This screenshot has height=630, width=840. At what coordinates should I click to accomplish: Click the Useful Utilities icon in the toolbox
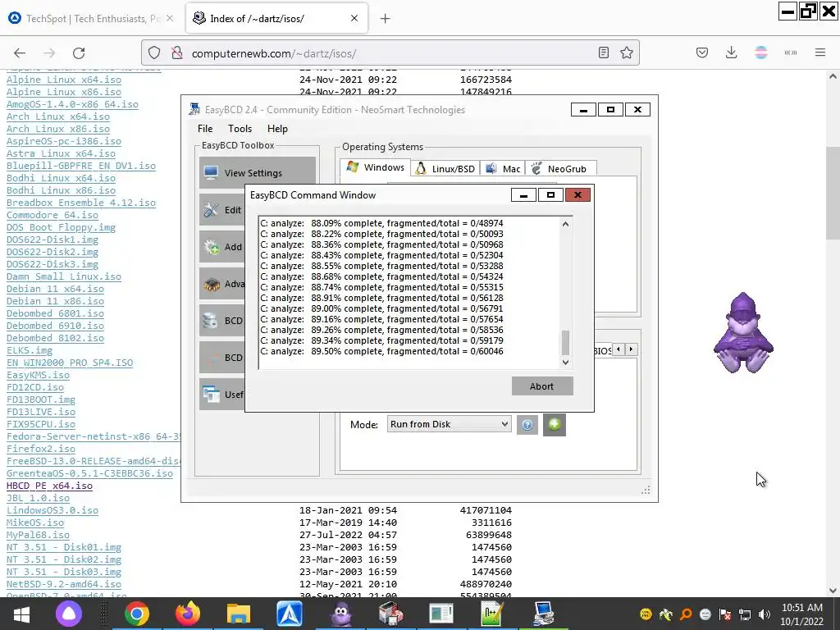coord(211,395)
